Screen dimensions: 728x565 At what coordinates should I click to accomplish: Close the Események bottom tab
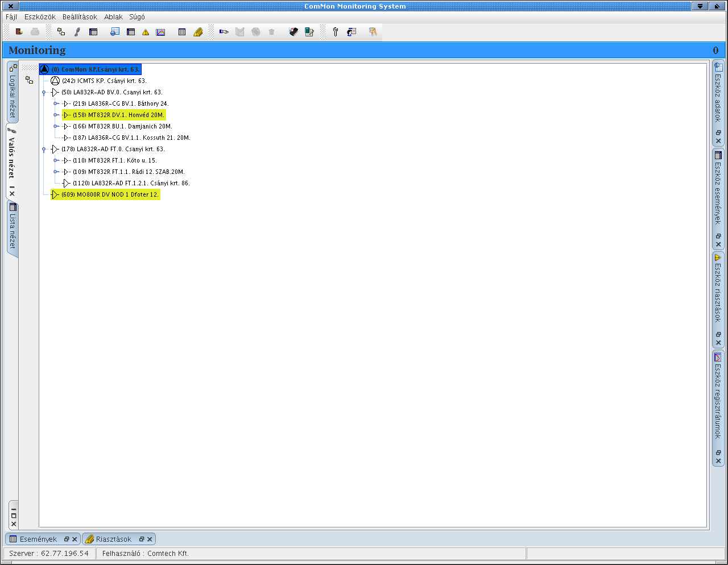tap(75, 539)
